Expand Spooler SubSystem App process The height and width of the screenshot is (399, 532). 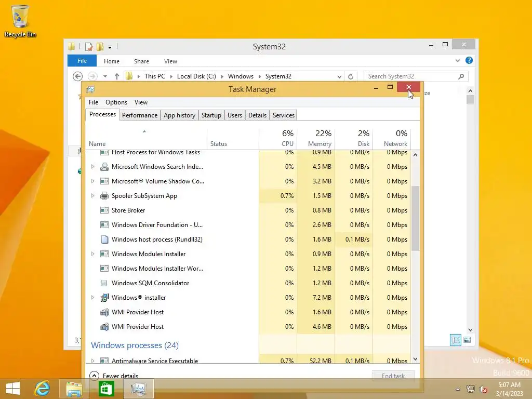(x=92, y=196)
